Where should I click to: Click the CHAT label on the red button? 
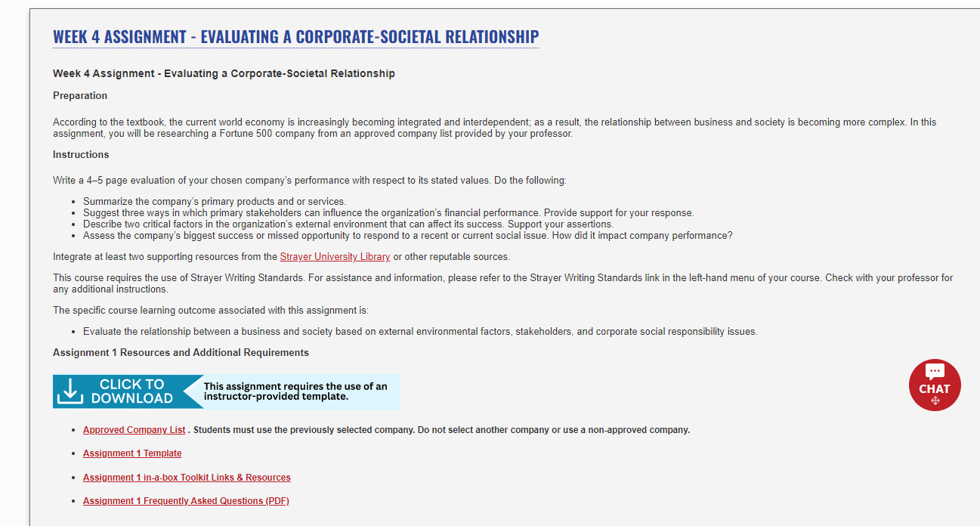[935, 388]
